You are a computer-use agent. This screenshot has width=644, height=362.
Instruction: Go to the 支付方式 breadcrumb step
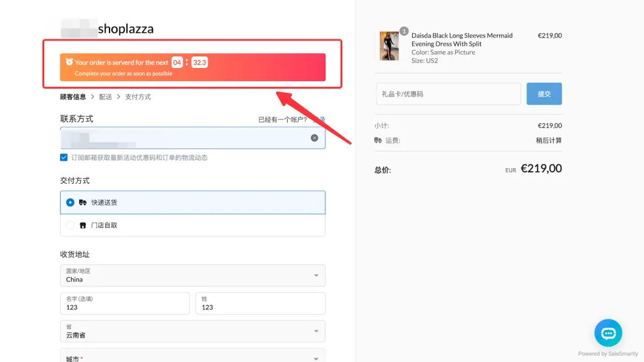[x=138, y=97]
